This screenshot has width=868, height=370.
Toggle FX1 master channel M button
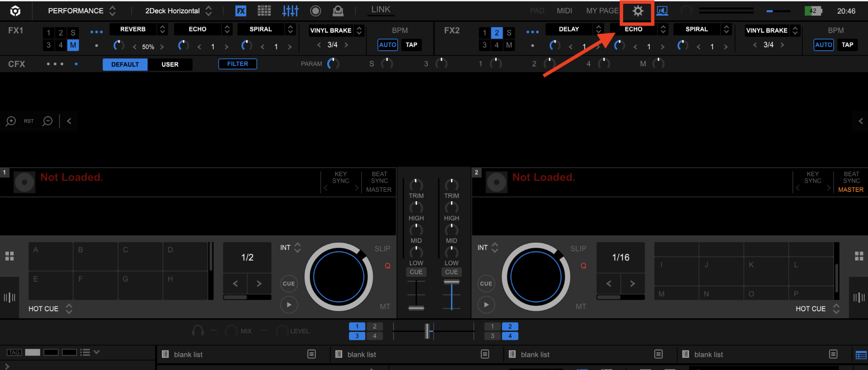tap(73, 45)
